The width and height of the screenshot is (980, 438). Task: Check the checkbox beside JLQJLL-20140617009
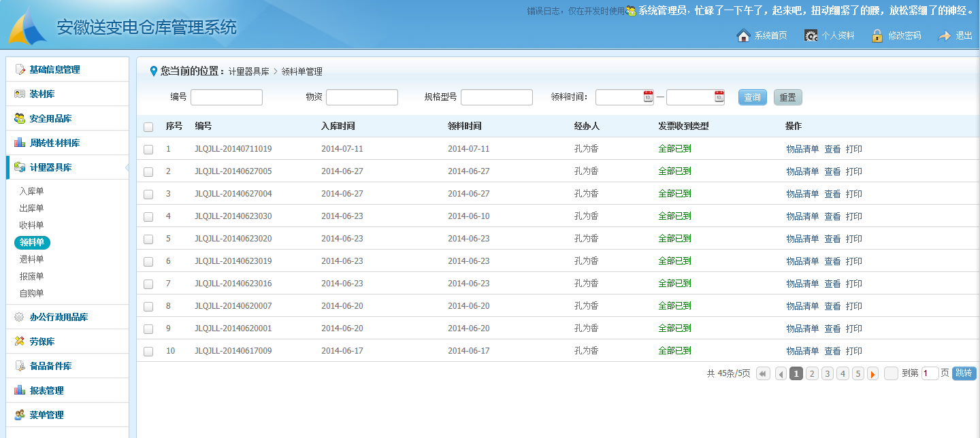coord(148,350)
